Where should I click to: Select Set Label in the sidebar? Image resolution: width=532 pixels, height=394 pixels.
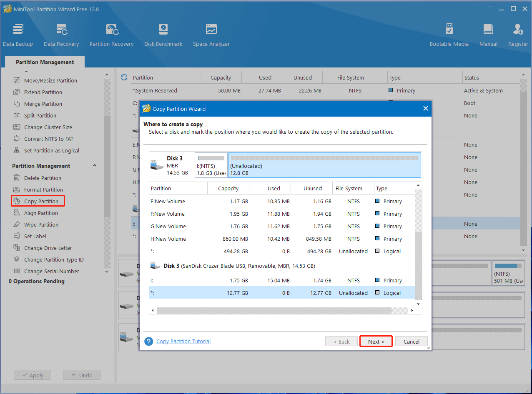[35, 236]
